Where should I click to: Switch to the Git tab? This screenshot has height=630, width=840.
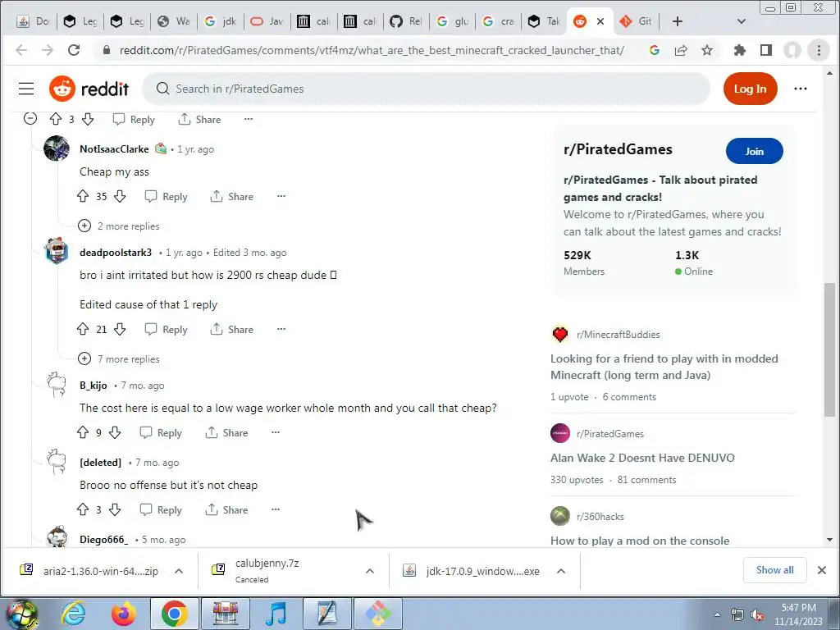click(x=637, y=21)
